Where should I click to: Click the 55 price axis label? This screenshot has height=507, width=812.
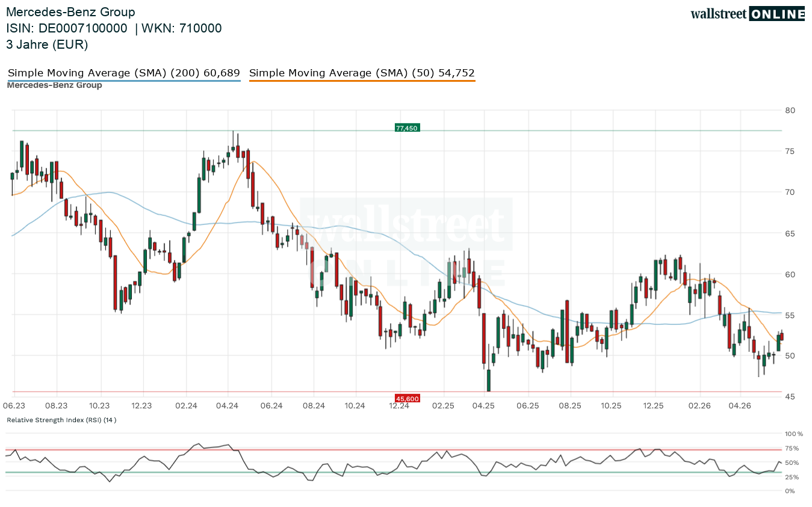click(790, 315)
